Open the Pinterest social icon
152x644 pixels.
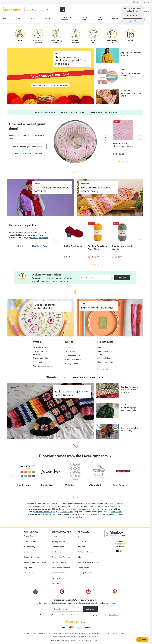click(x=62, y=592)
